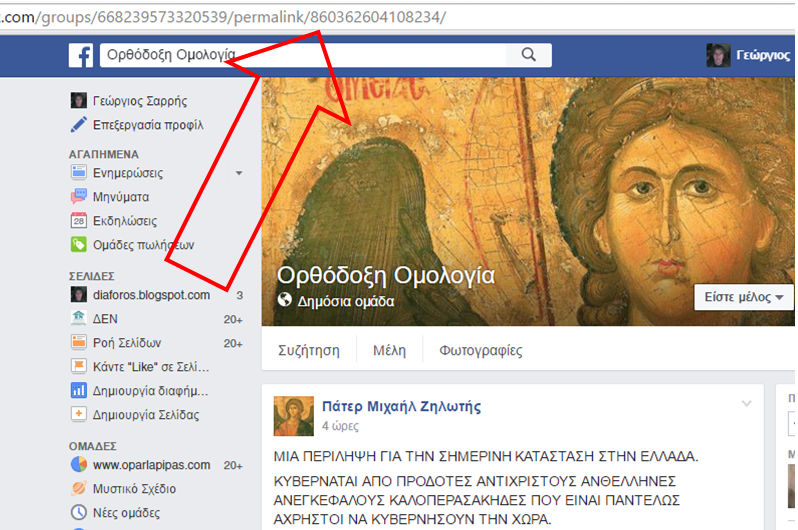Click post author's avatar thumbnail
The image size is (798, 530).
click(x=294, y=414)
